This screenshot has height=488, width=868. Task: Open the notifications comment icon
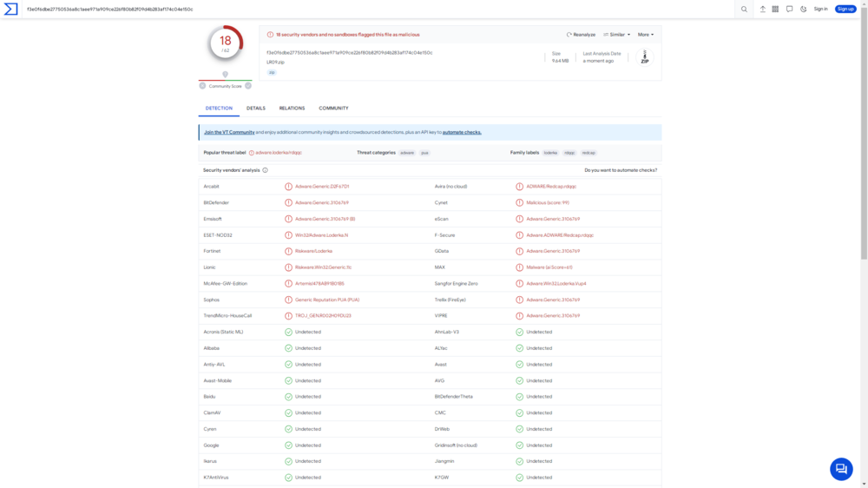[x=789, y=10]
